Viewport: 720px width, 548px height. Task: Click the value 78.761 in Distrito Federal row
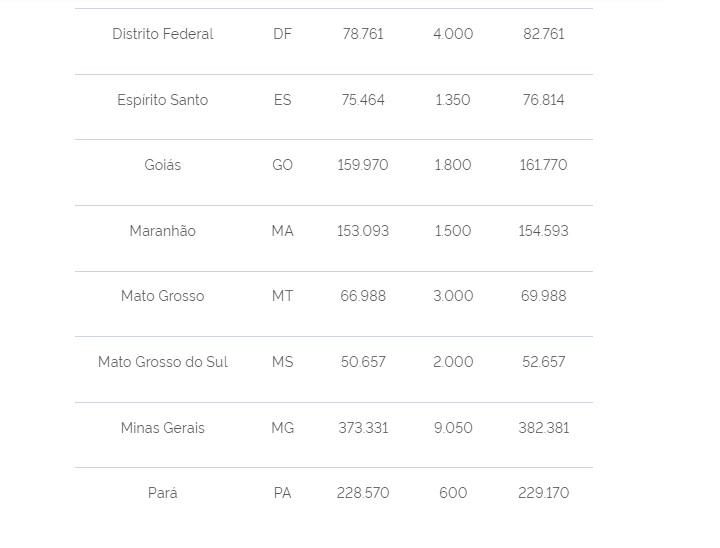pyautogui.click(x=363, y=34)
